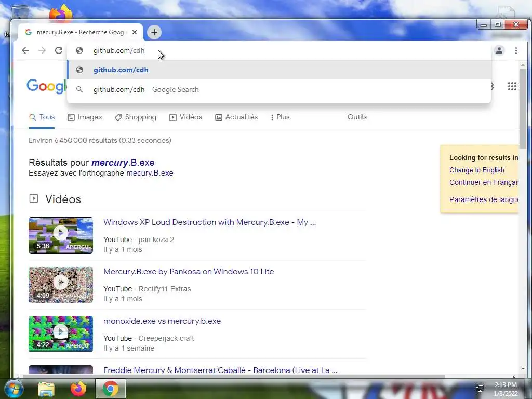Click the page scrollbar down arrow
532x399 pixels.
523,369
